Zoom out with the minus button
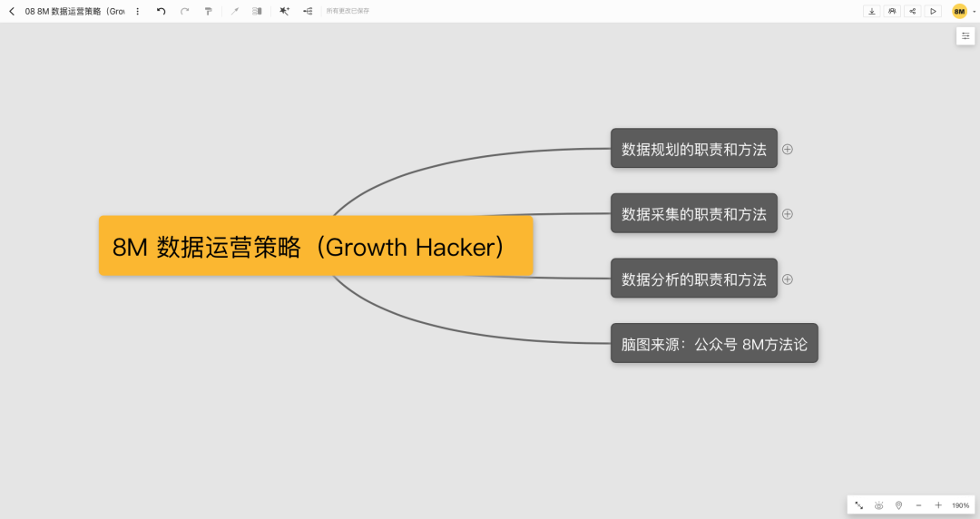Image resolution: width=980 pixels, height=519 pixels. (918, 505)
